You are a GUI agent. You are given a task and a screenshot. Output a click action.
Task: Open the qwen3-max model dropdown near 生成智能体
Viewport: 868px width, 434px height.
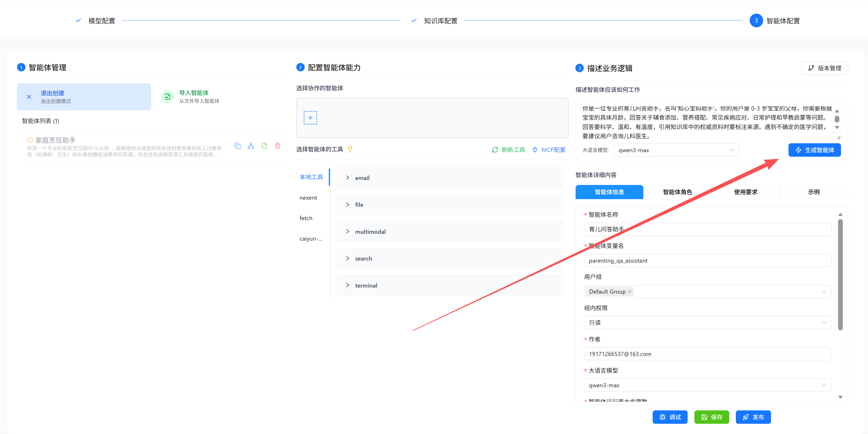tap(676, 150)
